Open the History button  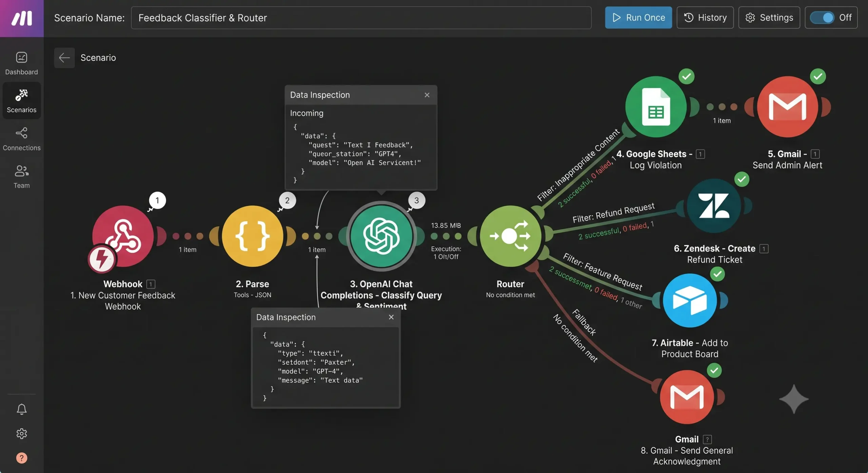pyautogui.click(x=705, y=18)
